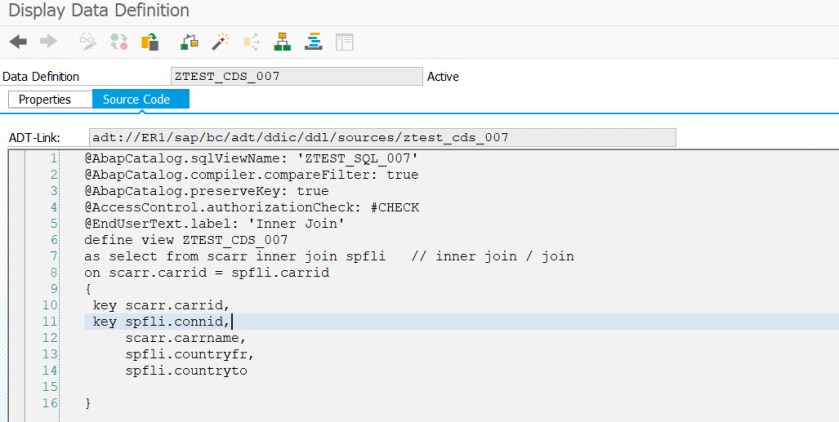Click the 'ADT-Link:' label
The width and height of the screenshot is (839, 422).
click(x=34, y=138)
